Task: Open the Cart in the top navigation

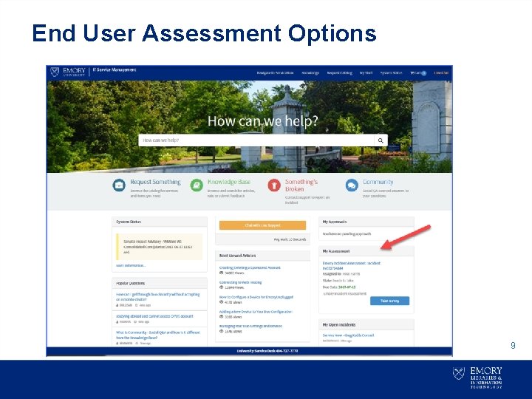Action: 418,73
